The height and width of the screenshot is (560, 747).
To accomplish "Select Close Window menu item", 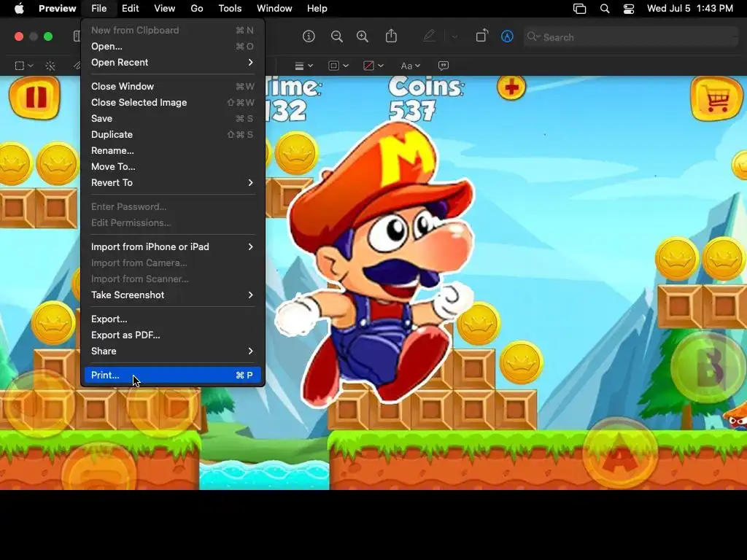I will (172, 86).
